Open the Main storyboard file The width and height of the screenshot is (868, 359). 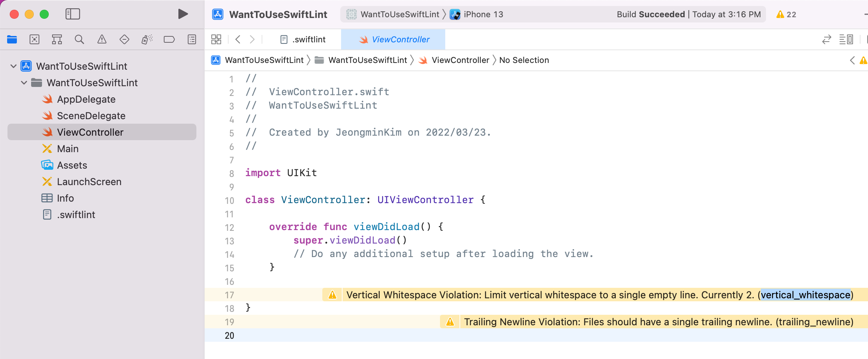pyautogui.click(x=68, y=149)
